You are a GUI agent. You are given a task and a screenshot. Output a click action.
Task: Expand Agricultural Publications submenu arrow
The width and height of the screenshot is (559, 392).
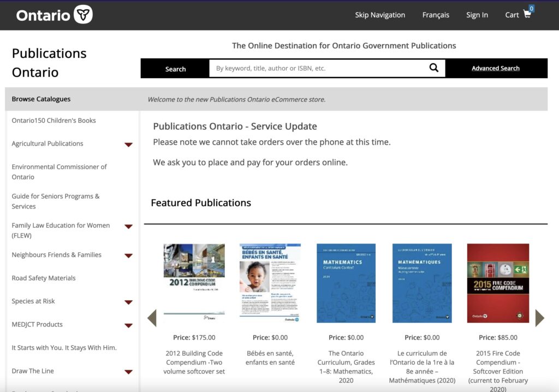pyautogui.click(x=129, y=145)
